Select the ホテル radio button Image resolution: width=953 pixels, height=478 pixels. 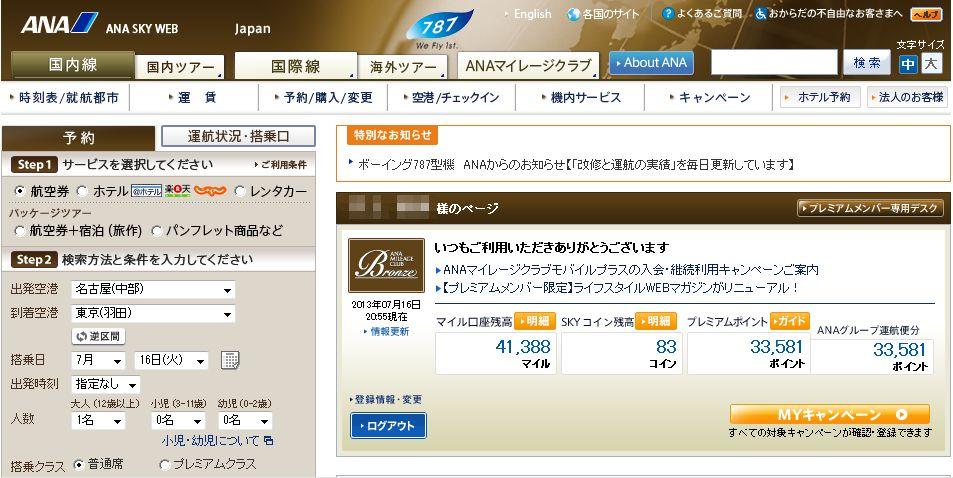[x=84, y=191]
